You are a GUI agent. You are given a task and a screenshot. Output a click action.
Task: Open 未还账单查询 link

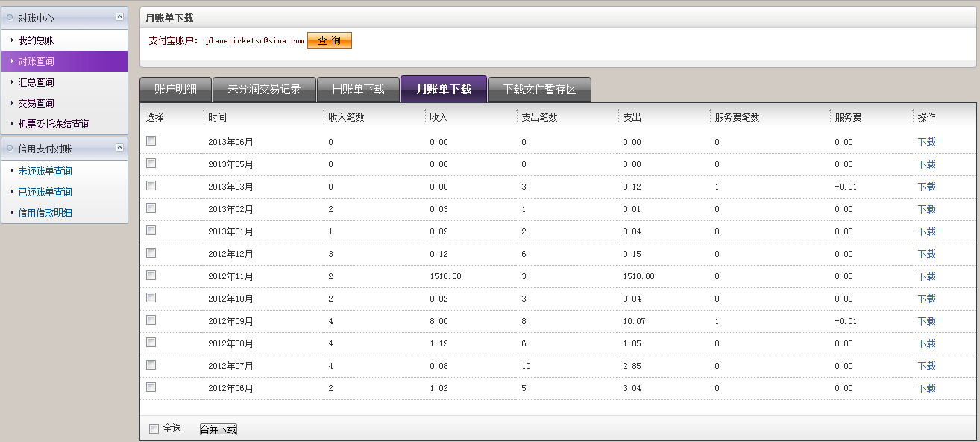click(45, 171)
